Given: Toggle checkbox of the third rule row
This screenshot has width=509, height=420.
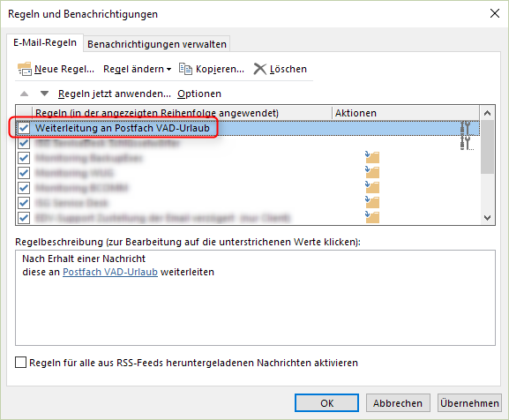Looking at the screenshot, I should [x=24, y=158].
